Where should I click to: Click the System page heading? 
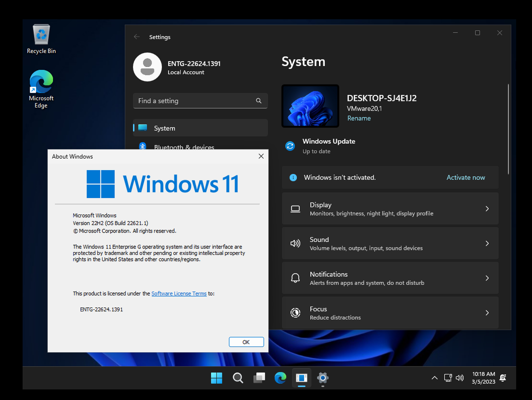[x=303, y=61]
